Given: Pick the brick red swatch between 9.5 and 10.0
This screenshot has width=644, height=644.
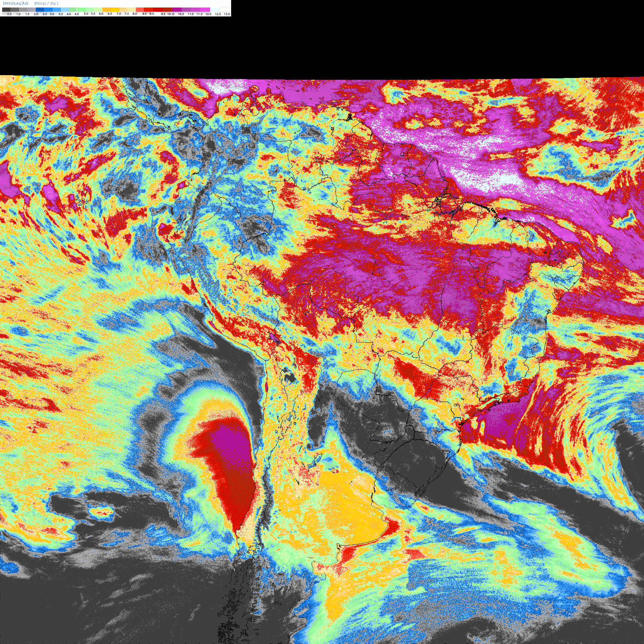Looking at the screenshot, I should [x=167, y=10].
